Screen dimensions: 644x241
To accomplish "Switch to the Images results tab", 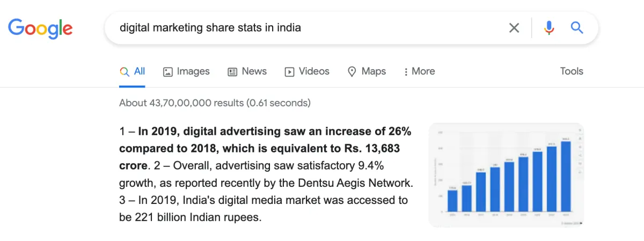I will [x=186, y=71].
